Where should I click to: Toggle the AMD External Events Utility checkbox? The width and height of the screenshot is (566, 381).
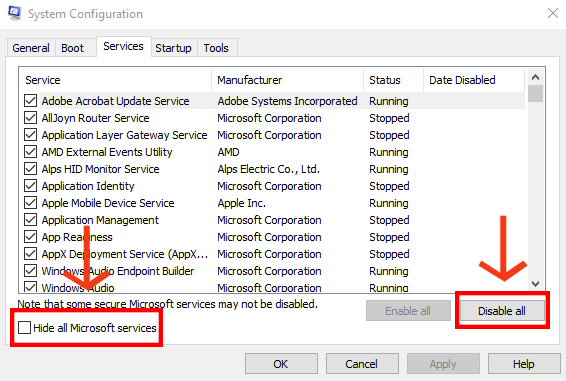click(x=31, y=152)
